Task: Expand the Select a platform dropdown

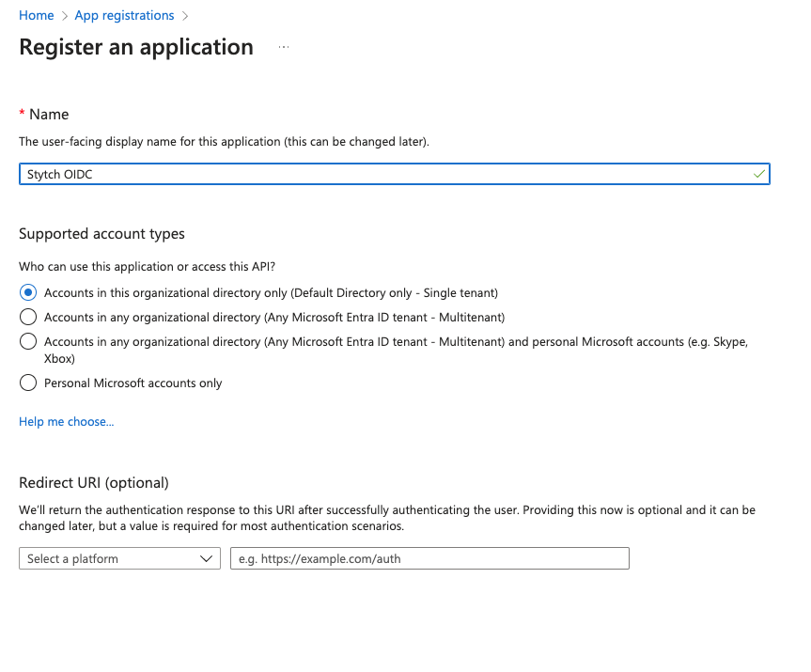Action: click(119, 558)
